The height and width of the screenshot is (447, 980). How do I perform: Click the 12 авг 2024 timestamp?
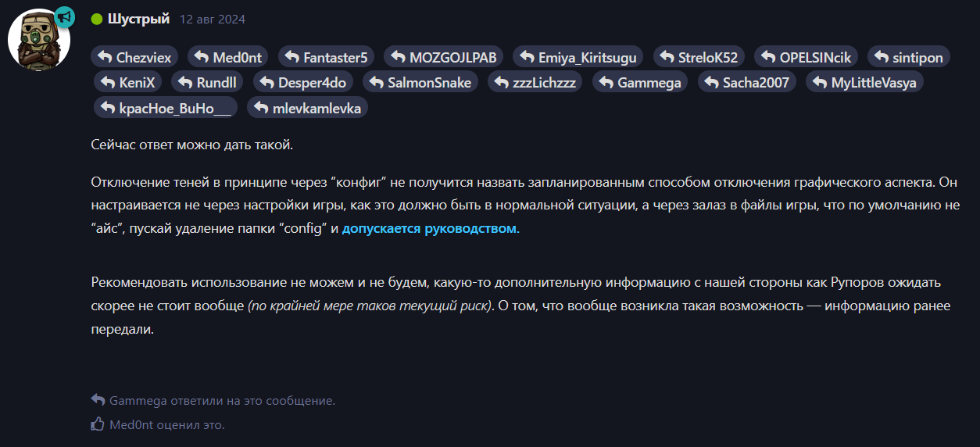click(x=213, y=20)
